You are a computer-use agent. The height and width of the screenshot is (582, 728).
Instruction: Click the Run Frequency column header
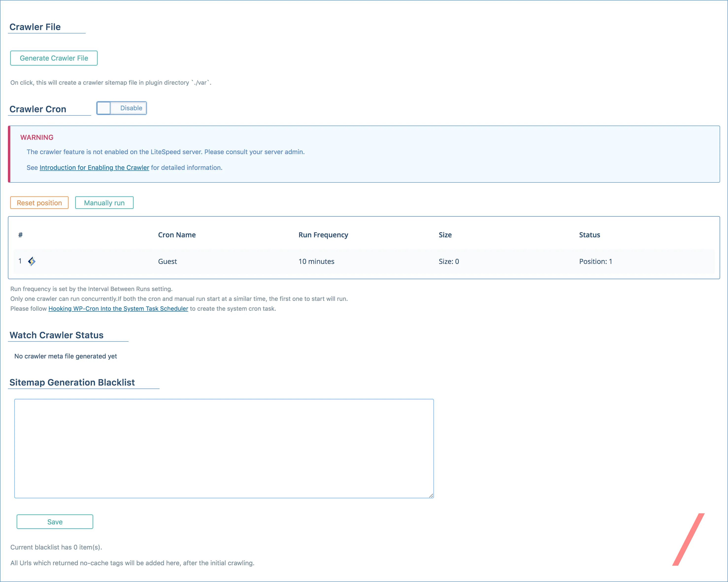323,235
